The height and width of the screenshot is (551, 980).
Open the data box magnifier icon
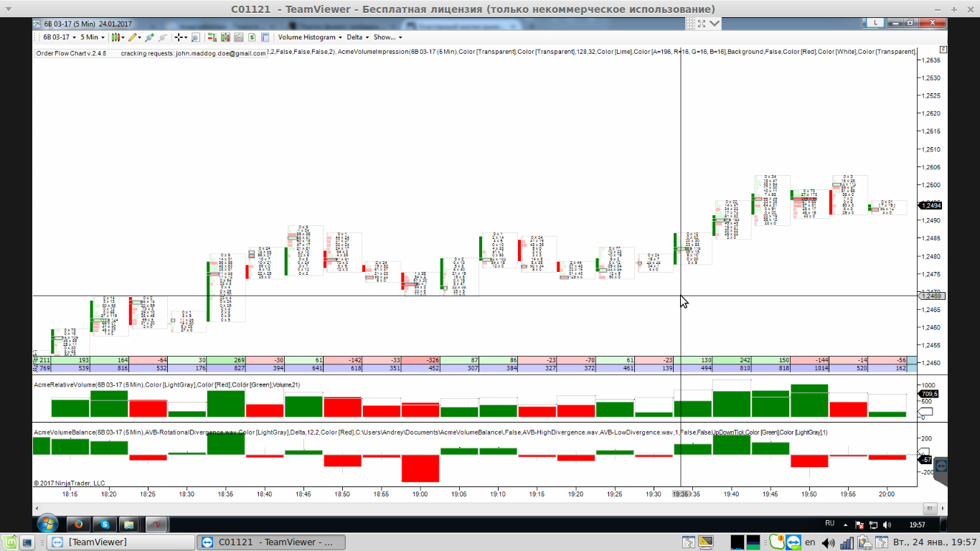click(x=195, y=37)
